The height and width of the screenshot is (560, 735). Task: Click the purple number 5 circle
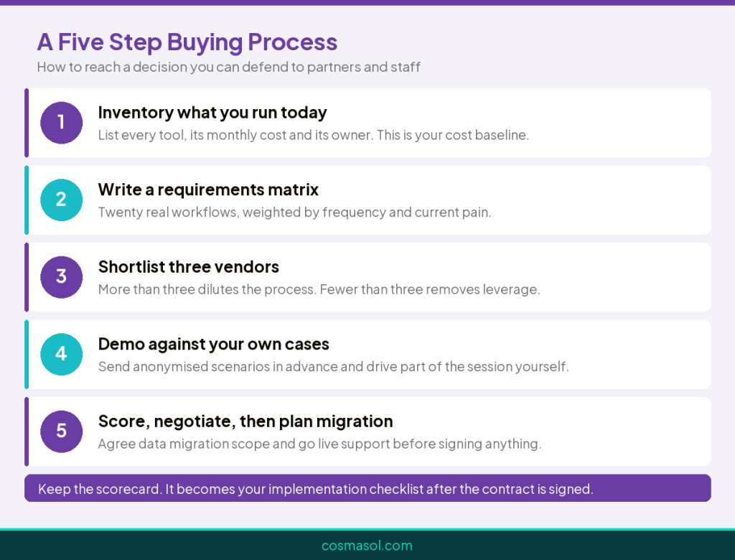pos(62,431)
